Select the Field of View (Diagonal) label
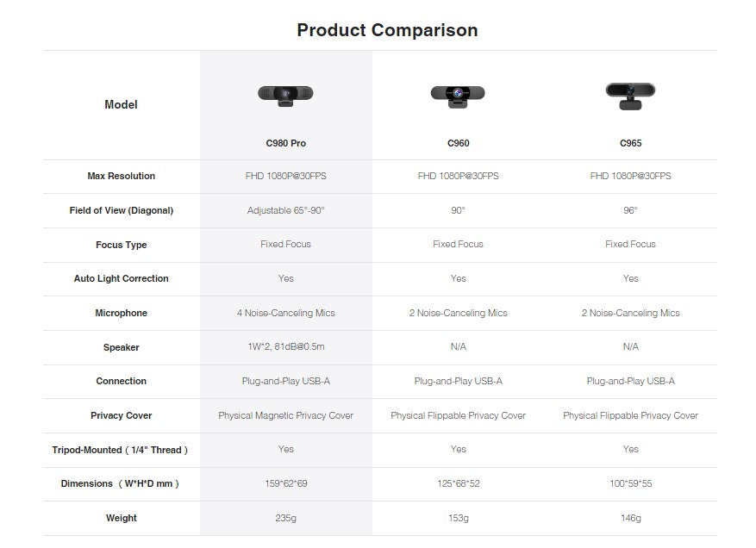This screenshot has width=756, height=548. 122,210
